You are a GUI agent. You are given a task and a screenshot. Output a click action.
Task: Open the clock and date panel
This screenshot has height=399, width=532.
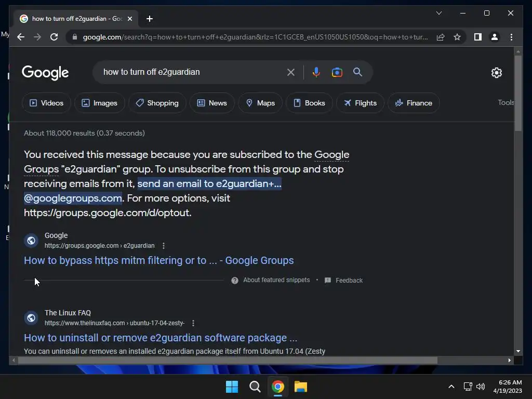(508, 387)
